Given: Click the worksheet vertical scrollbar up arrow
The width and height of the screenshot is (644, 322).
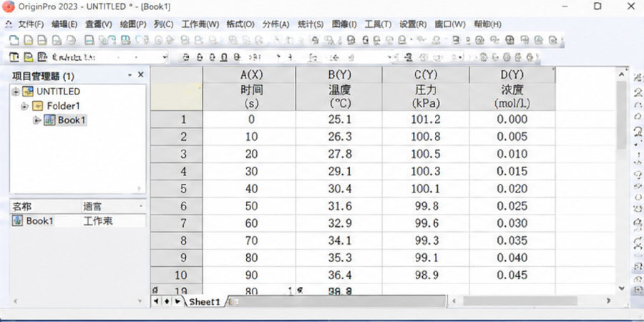Looking at the screenshot, I should [621, 74].
